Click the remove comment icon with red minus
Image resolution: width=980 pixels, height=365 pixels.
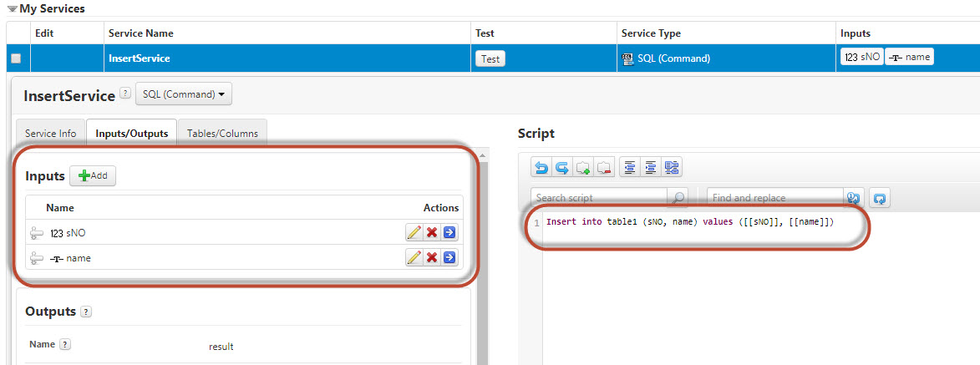[604, 168]
